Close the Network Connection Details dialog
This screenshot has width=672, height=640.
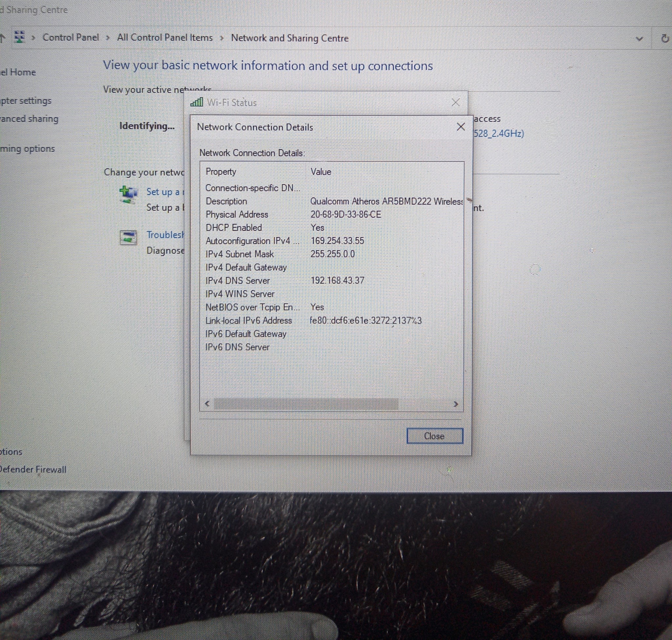pyautogui.click(x=460, y=127)
